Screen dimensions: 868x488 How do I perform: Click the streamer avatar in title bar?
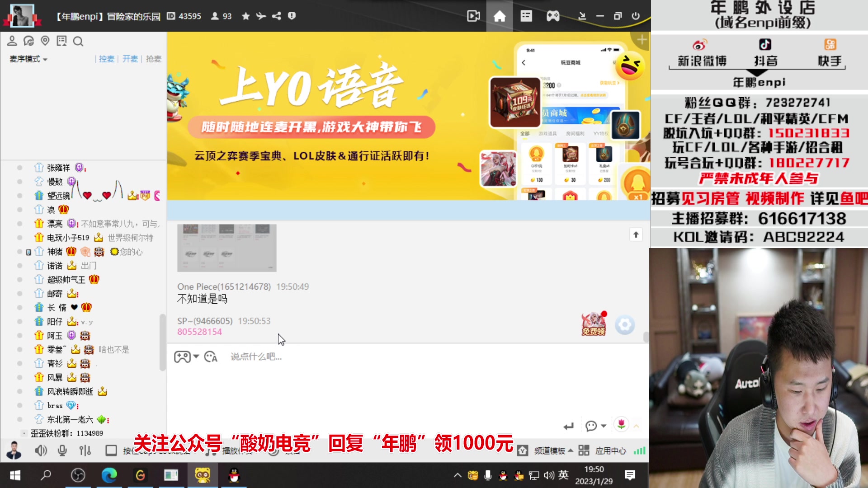pos(22,16)
